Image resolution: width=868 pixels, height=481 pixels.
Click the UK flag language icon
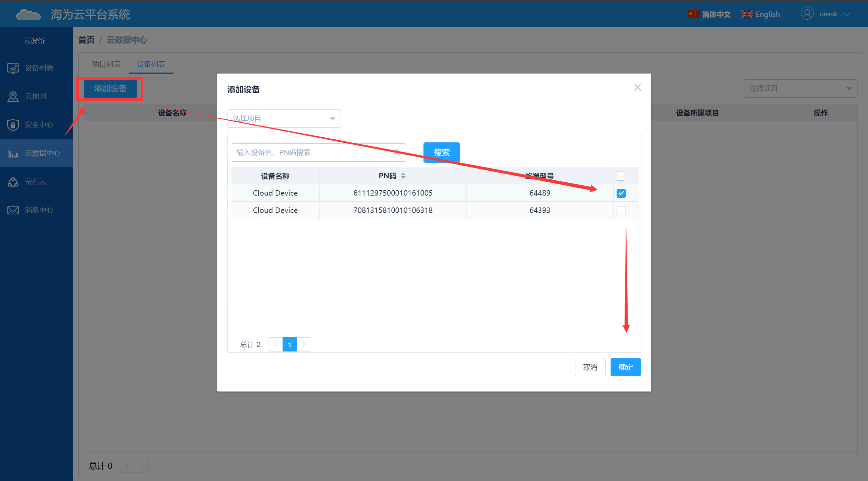pyautogui.click(x=747, y=14)
